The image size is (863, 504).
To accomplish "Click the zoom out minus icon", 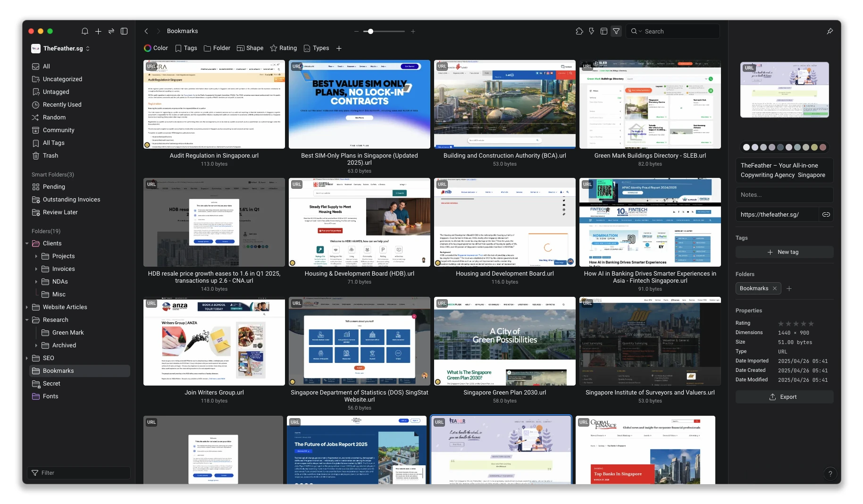I will (x=357, y=32).
